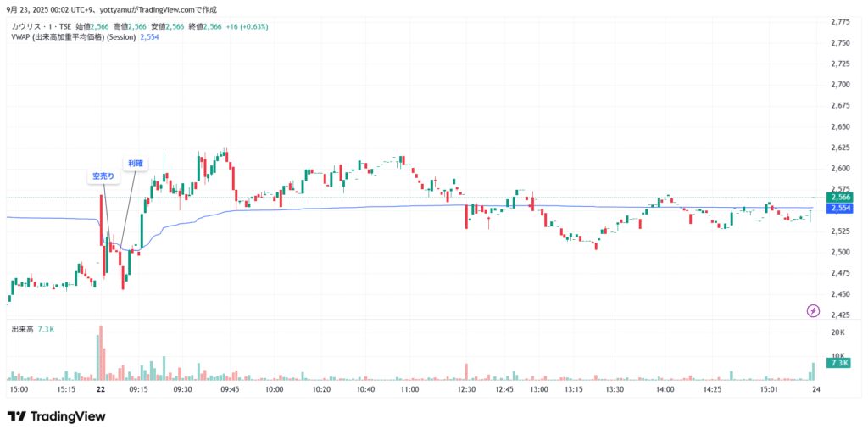Click the 12:30 time axis label

coord(466,389)
